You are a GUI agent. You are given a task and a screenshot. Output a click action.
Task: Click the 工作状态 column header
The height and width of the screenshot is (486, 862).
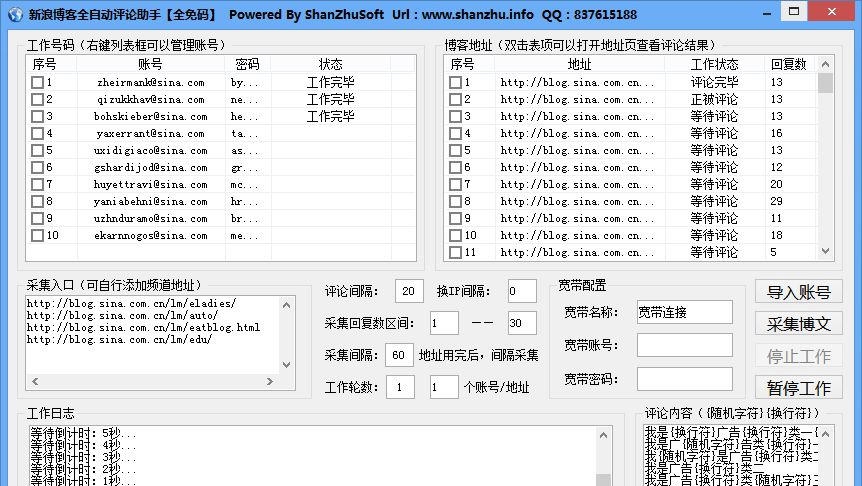[x=714, y=64]
